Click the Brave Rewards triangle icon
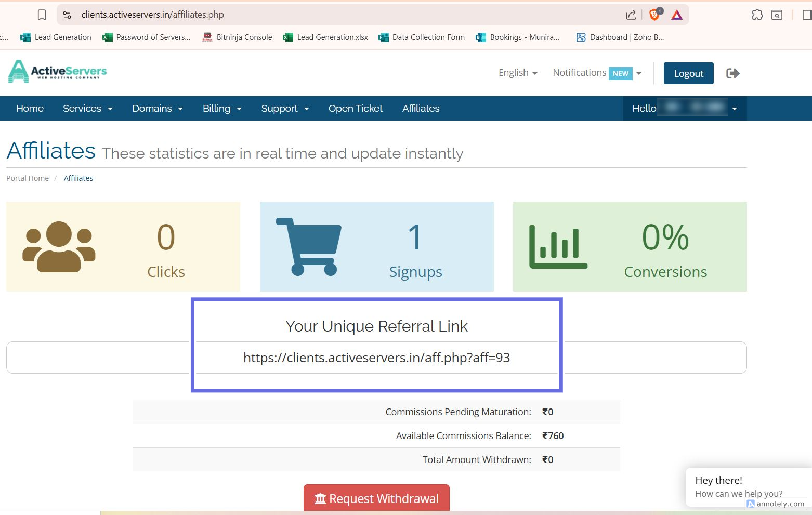This screenshot has height=515, width=812. pyautogui.click(x=676, y=15)
